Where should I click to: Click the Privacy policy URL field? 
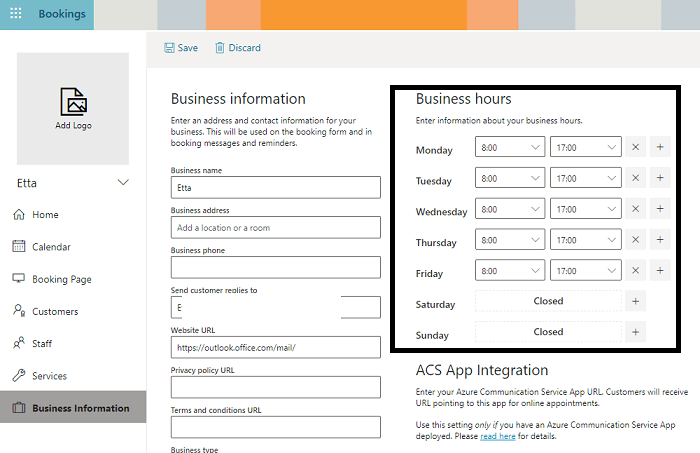pyautogui.click(x=275, y=387)
